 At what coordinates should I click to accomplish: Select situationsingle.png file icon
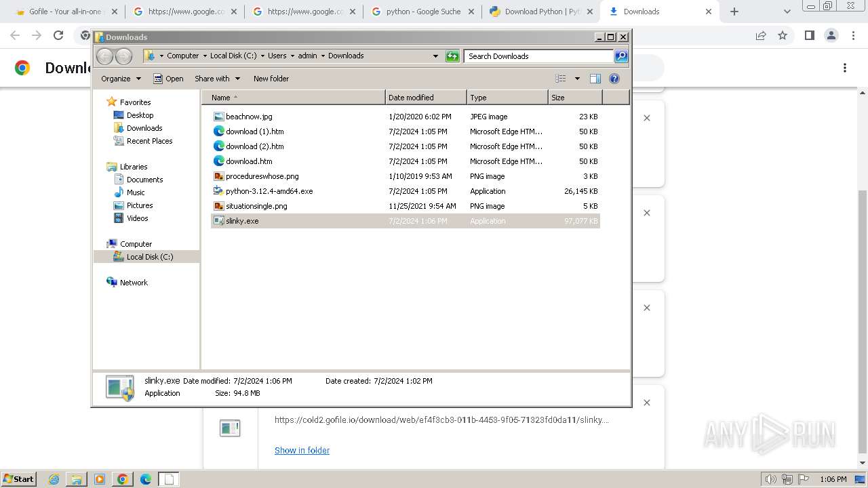(218, 206)
